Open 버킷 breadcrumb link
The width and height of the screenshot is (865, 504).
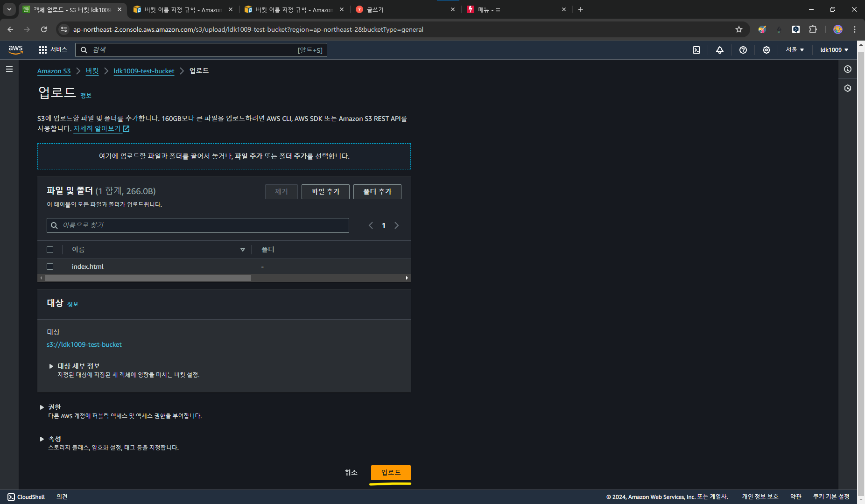click(92, 71)
